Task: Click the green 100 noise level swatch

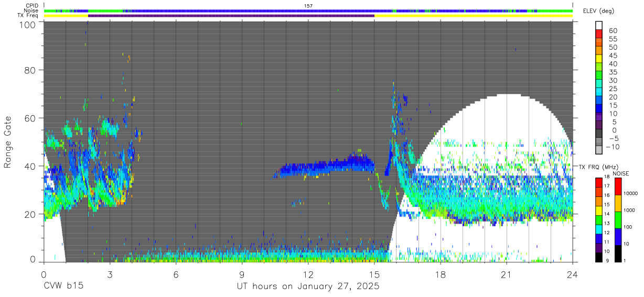Action: pos(619,219)
